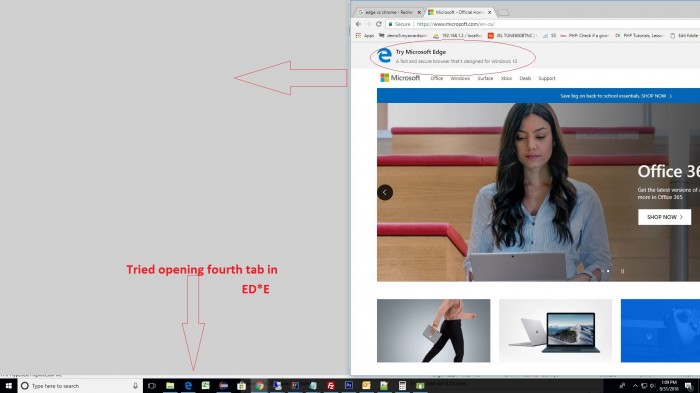This screenshot has width=700, height=393.
Task: Open the woman carrying Surface tile
Action: (x=433, y=330)
